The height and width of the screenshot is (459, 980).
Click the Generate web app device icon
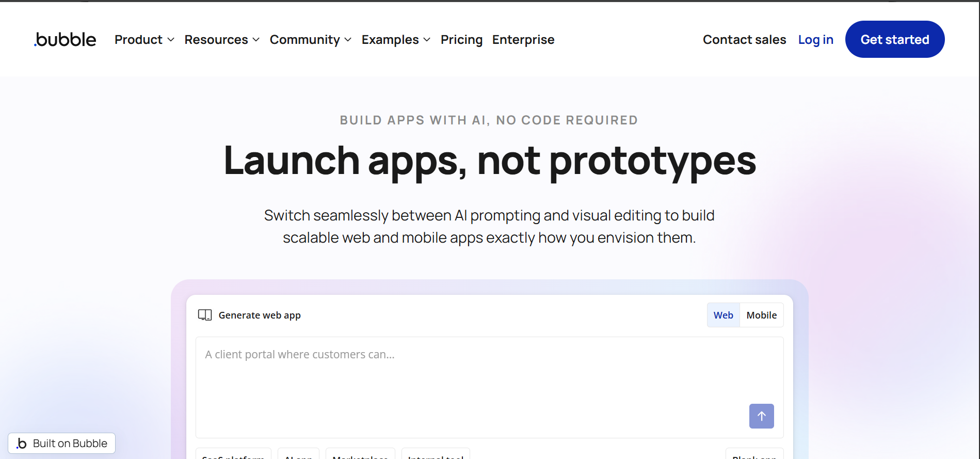[205, 315]
